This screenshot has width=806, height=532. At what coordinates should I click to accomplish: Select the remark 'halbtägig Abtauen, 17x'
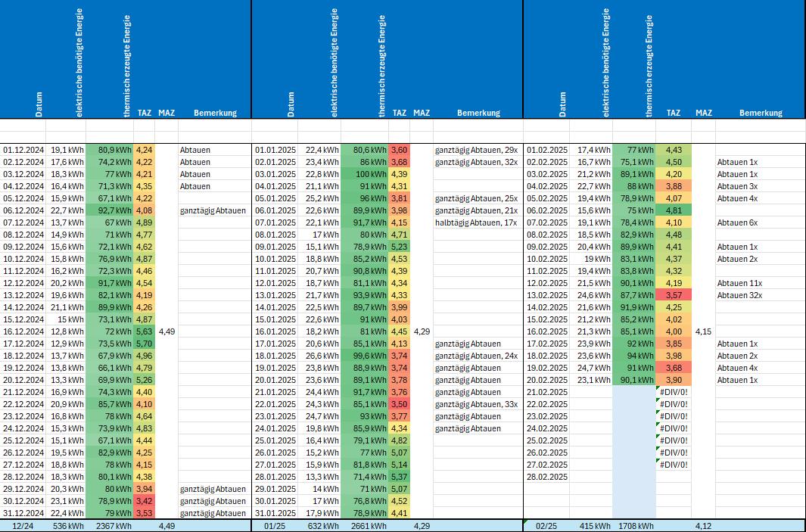click(476, 222)
